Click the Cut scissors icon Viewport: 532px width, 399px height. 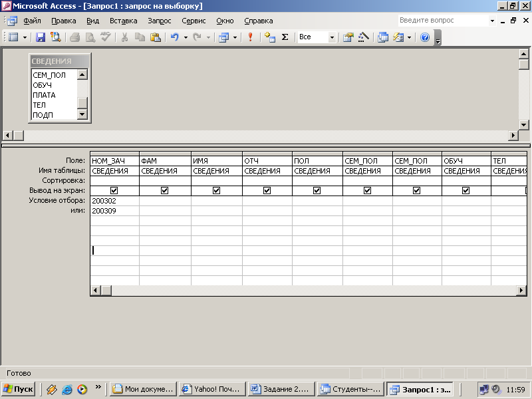tap(124, 37)
